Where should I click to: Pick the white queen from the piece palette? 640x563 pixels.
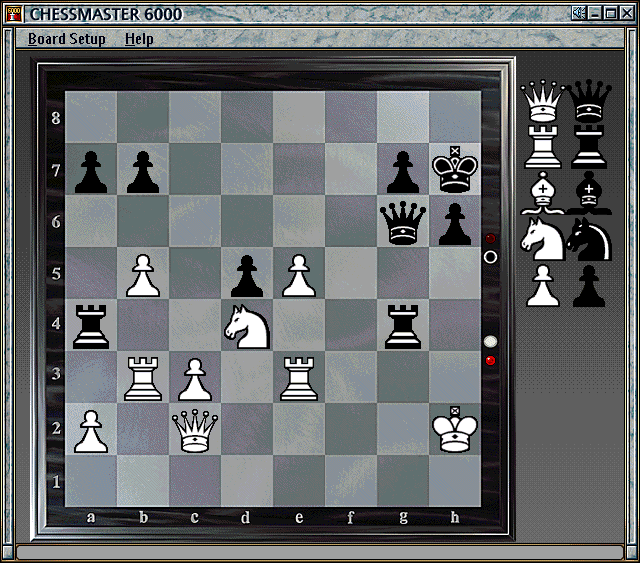(542, 101)
